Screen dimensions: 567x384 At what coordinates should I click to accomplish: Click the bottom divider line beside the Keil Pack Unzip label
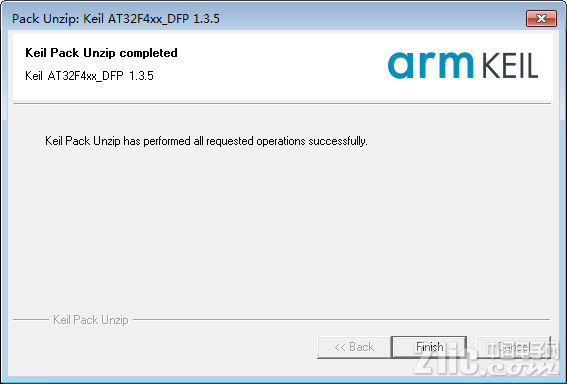(x=342, y=320)
